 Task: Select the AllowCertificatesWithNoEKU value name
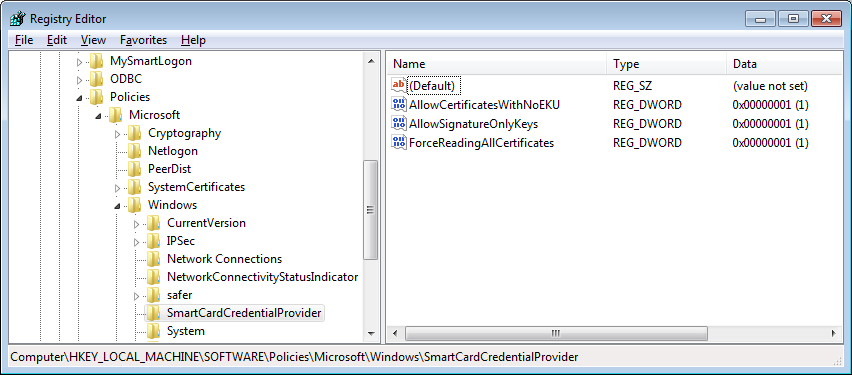pos(484,105)
